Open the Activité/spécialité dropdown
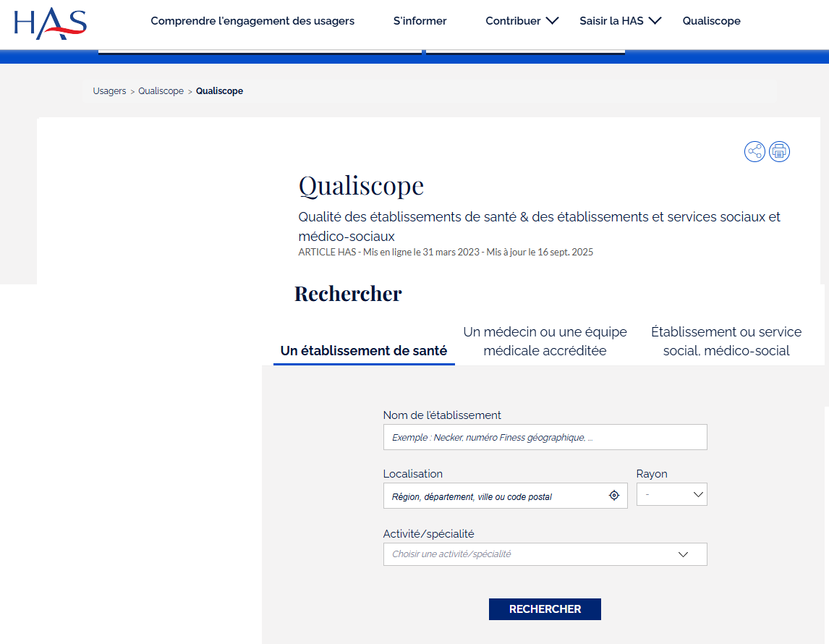Image resolution: width=829 pixels, height=644 pixels. 545,554
